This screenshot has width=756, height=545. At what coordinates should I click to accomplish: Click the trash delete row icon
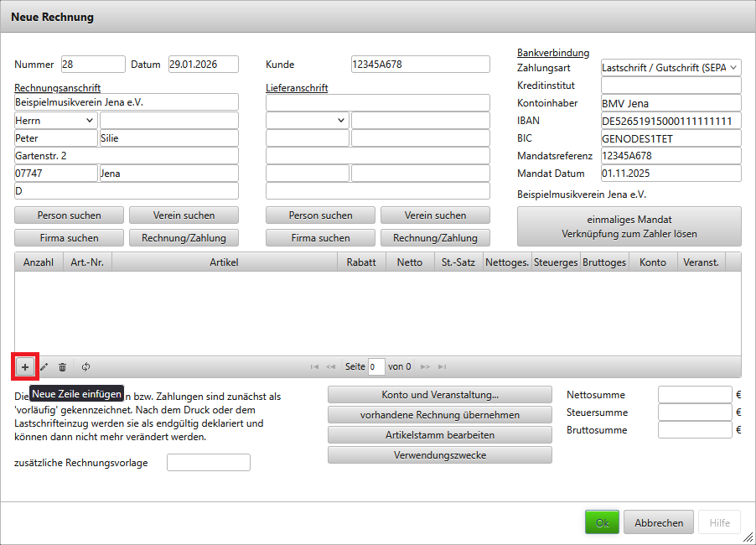tap(63, 366)
